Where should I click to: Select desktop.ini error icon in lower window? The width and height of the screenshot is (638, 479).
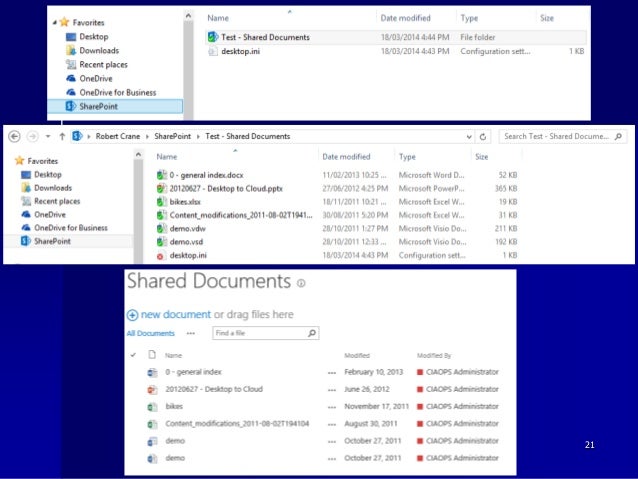coord(160,256)
